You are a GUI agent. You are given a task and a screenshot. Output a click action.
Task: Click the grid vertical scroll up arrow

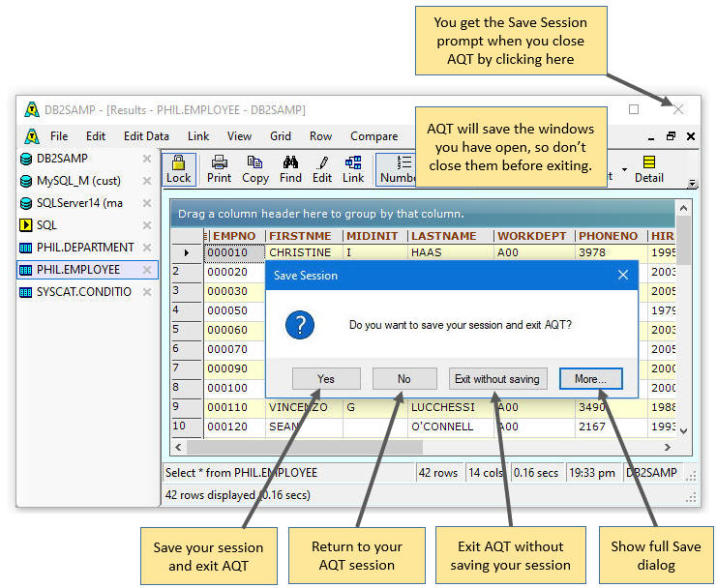(684, 208)
